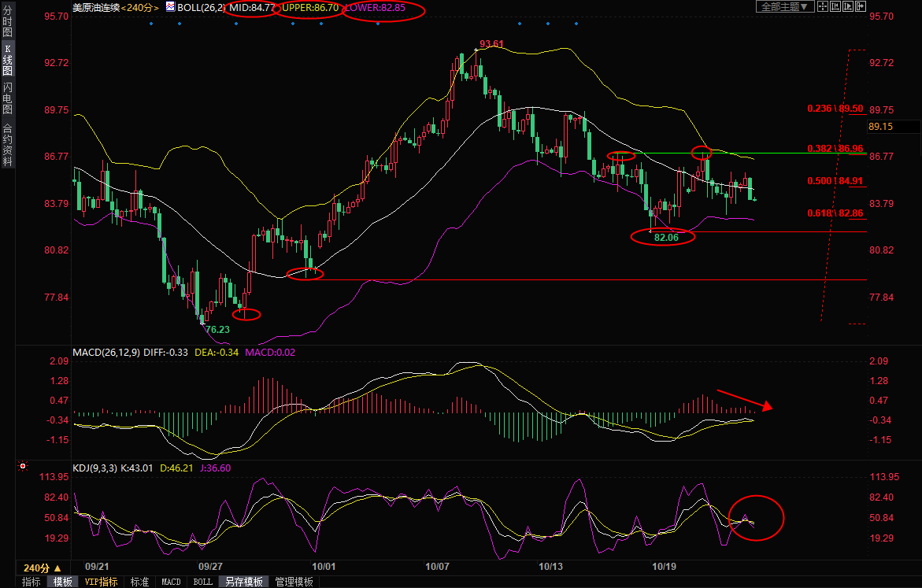
Task: Click the first blue dot marker above chart
Action: point(151,24)
